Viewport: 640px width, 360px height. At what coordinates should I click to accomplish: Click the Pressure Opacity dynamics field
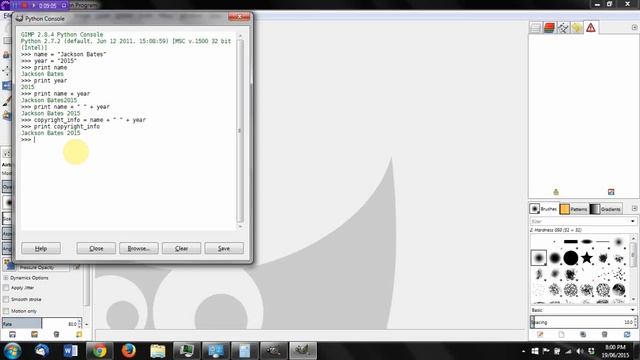point(44,267)
